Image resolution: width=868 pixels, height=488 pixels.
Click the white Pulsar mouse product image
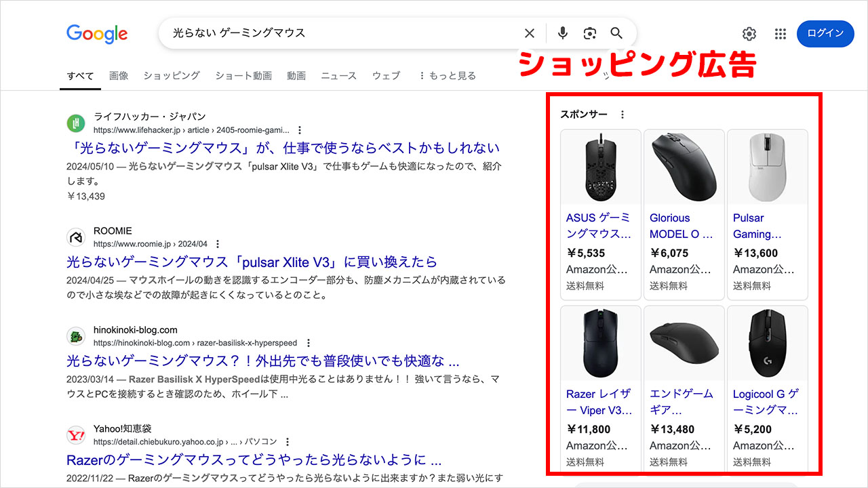click(768, 167)
